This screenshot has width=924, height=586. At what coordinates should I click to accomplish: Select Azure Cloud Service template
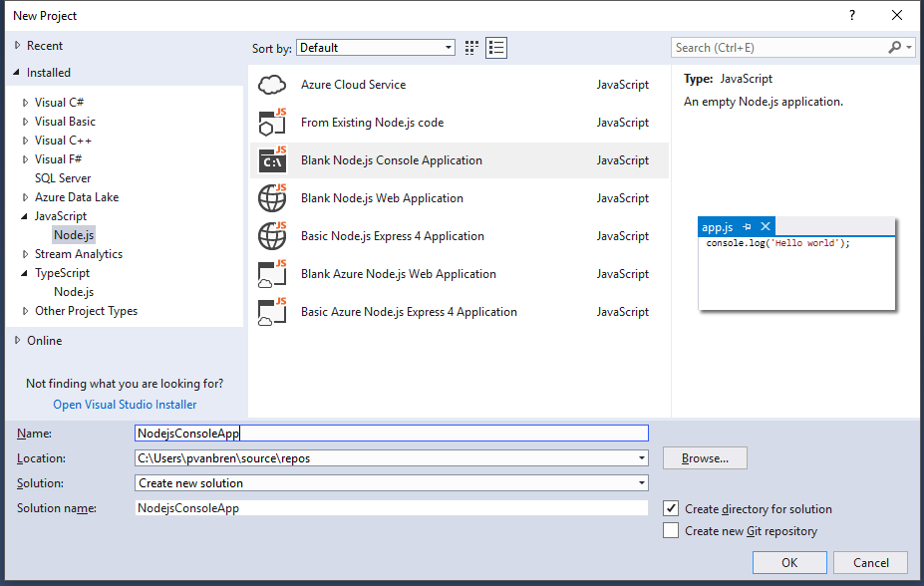point(460,85)
